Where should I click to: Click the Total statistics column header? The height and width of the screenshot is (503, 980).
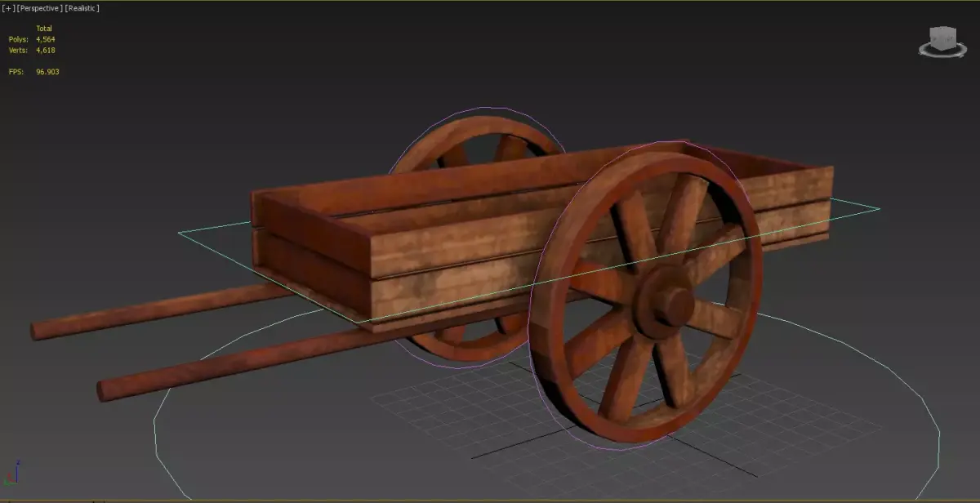click(x=44, y=29)
